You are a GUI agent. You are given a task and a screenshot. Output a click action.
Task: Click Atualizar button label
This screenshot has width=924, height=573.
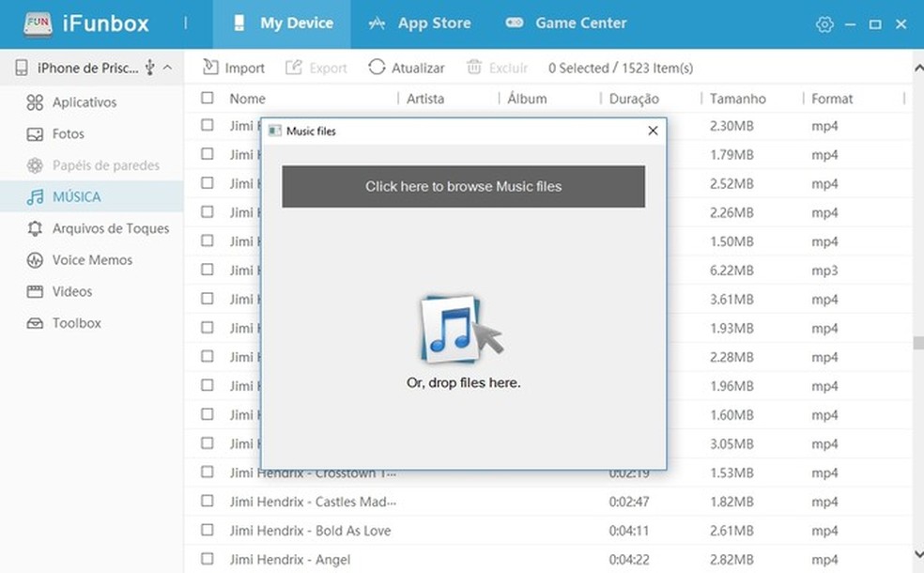tap(418, 69)
